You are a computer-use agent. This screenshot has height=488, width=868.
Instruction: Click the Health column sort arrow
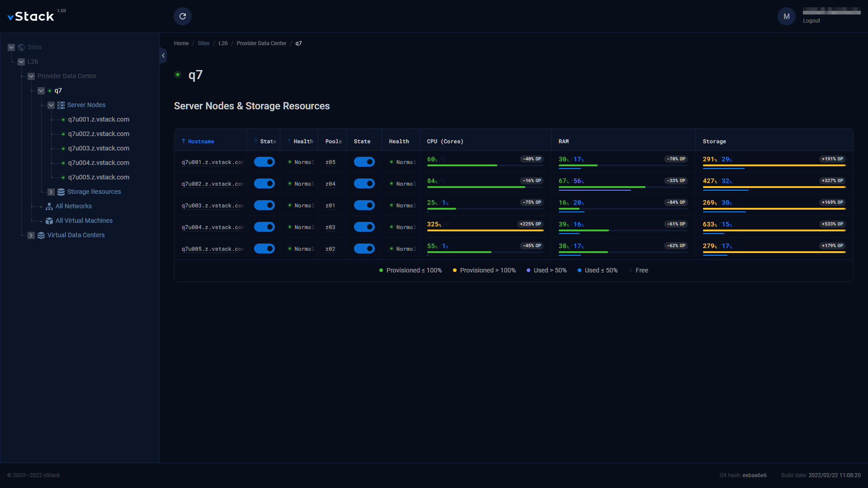(x=289, y=141)
